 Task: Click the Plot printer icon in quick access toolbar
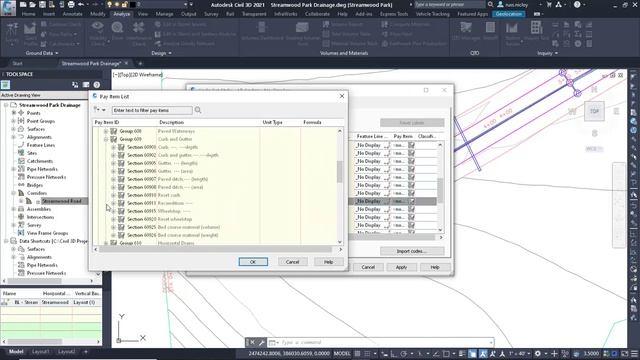(71, 5)
